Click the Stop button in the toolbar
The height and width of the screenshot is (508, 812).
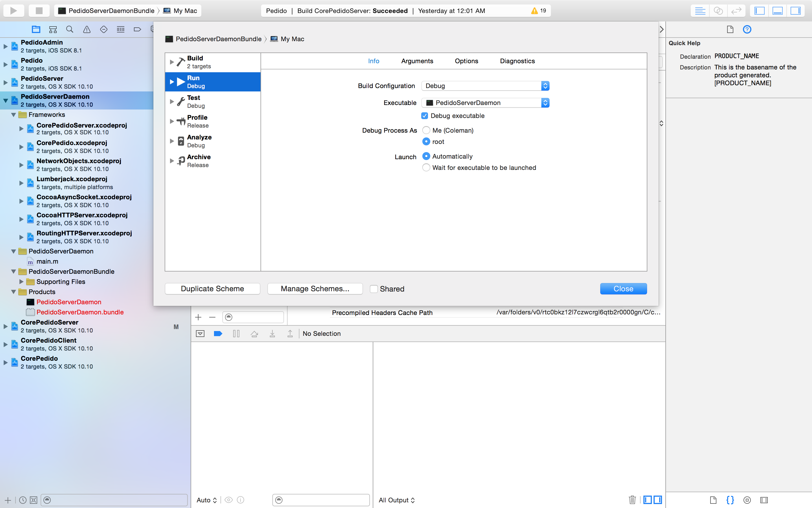coord(39,10)
